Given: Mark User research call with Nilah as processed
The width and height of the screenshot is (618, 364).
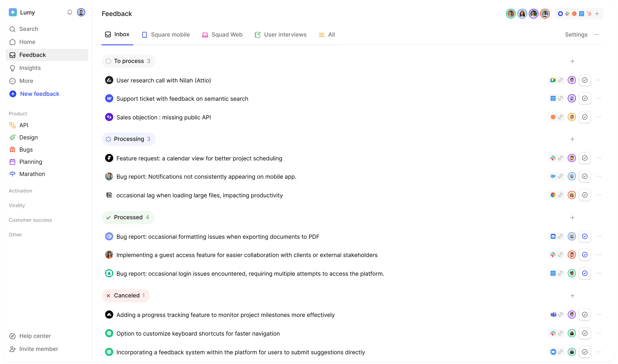Looking at the screenshot, I should tap(585, 80).
